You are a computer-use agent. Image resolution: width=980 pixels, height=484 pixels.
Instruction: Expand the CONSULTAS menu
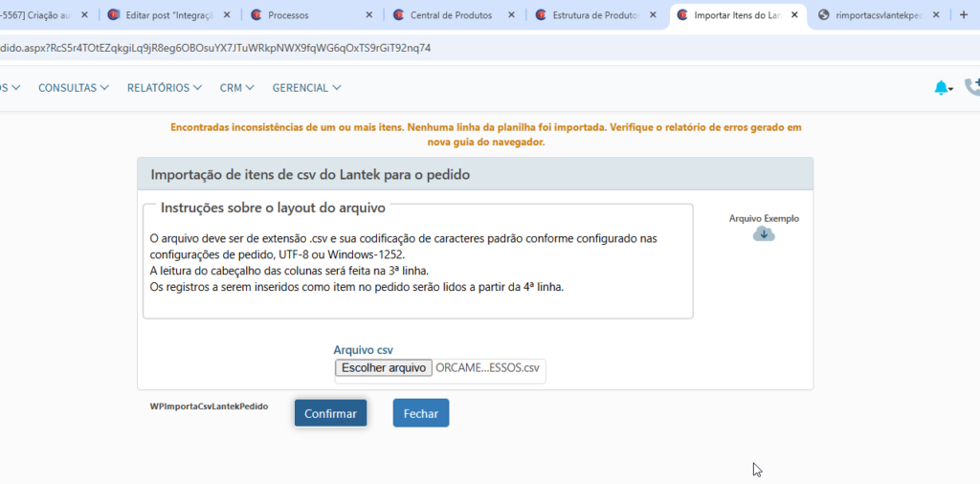73,88
